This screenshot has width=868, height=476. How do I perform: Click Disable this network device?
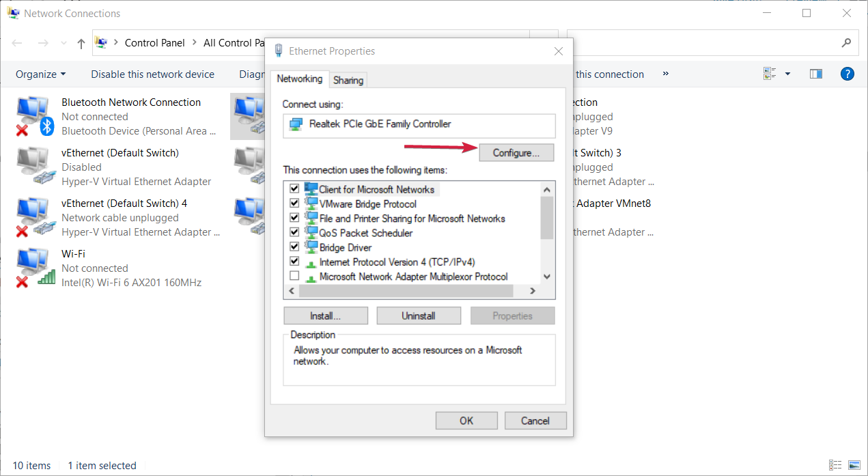[153, 74]
